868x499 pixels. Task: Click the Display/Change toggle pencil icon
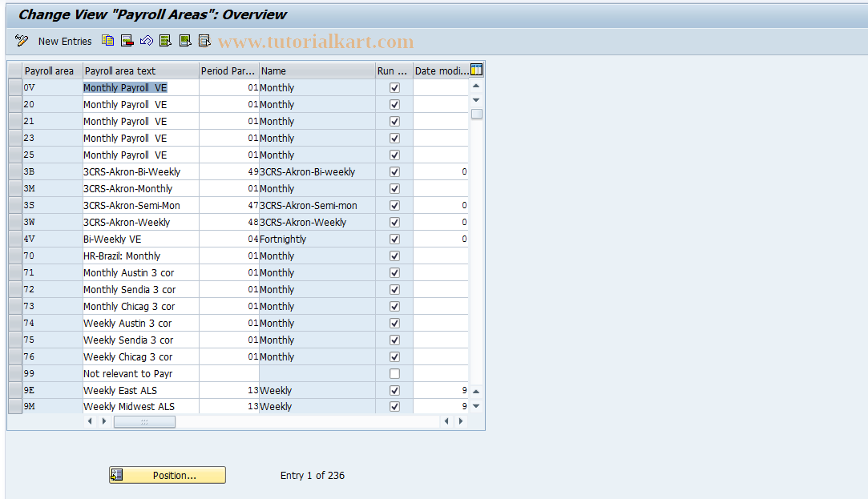tap(22, 40)
